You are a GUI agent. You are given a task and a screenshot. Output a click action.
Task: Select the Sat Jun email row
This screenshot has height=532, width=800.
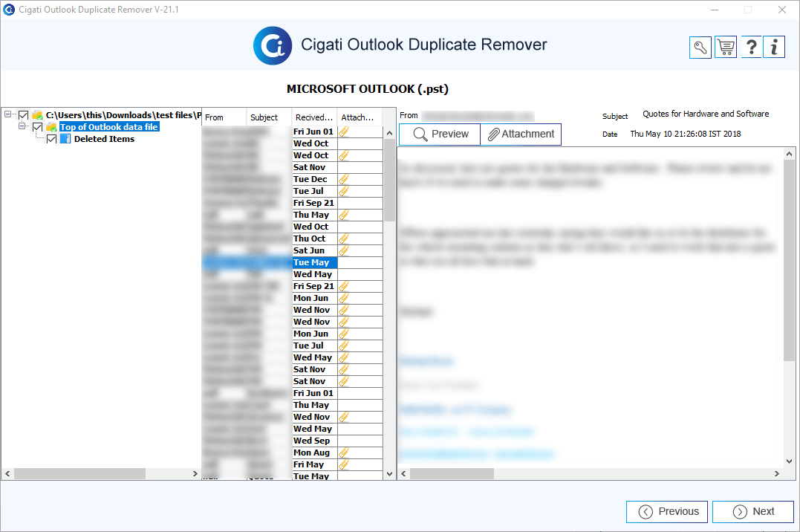[293, 250]
